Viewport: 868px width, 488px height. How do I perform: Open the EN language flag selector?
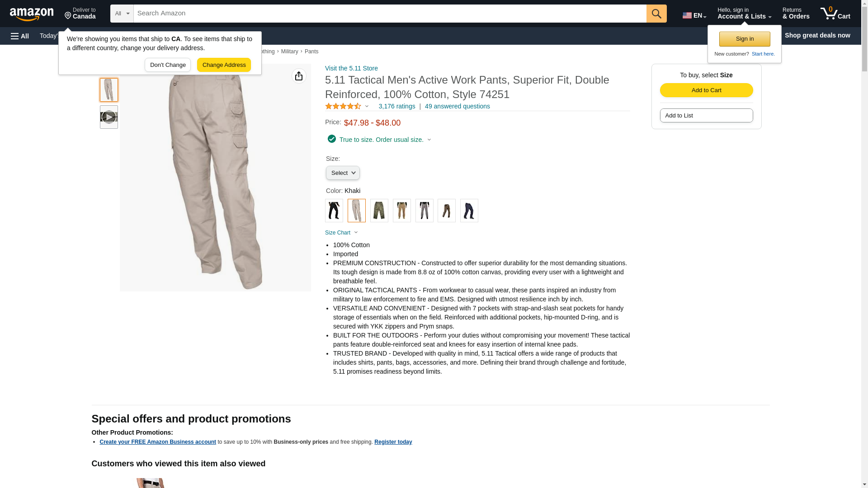694,15
